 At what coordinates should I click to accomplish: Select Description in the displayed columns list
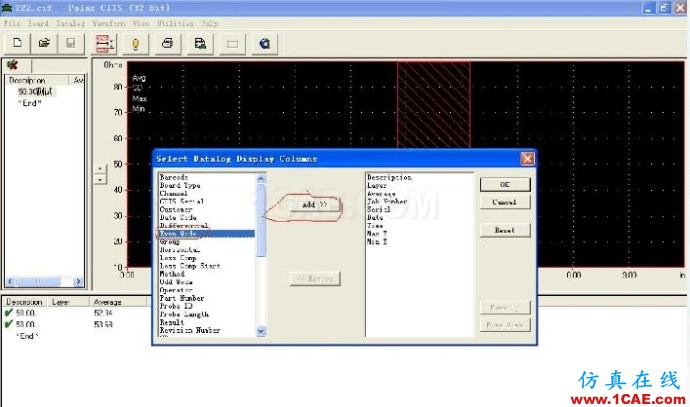point(389,177)
